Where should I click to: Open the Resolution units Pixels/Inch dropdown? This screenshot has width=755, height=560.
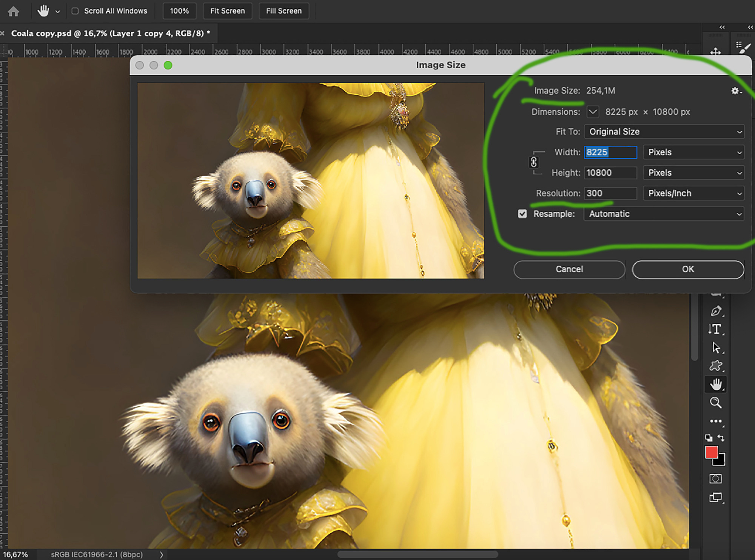[693, 193]
